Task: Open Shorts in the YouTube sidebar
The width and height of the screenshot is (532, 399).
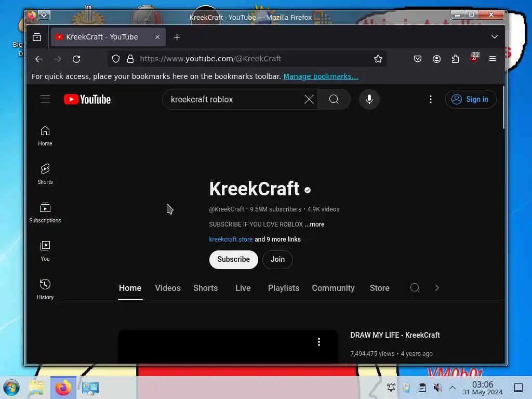Action: [x=45, y=174]
